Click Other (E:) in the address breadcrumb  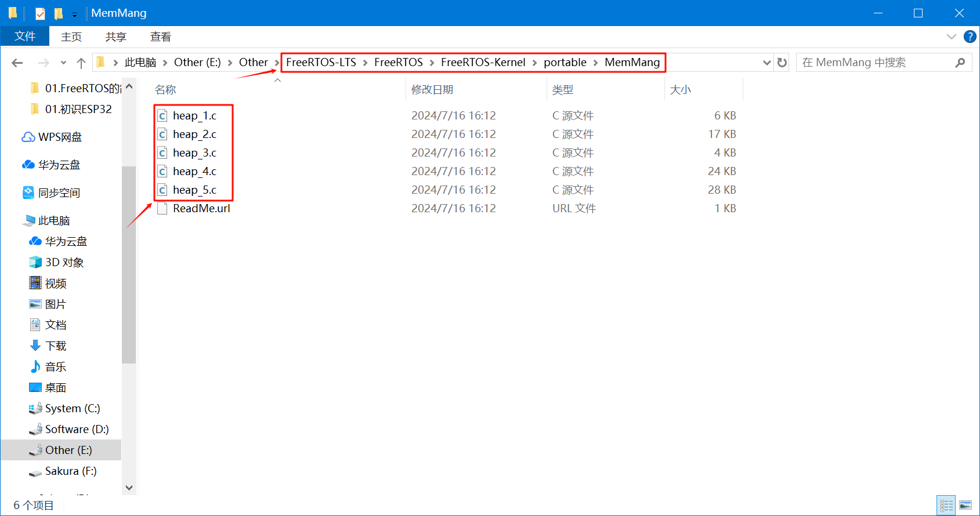pyautogui.click(x=197, y=62)
